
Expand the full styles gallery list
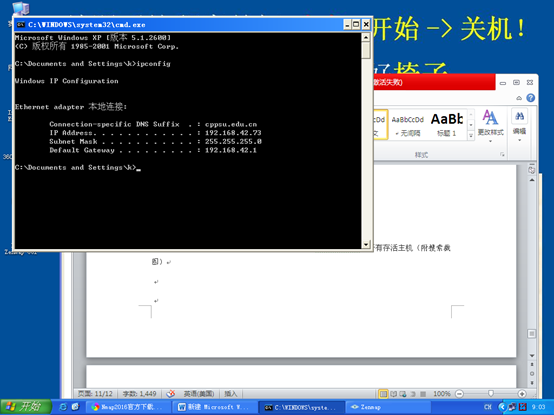point(471,135)
